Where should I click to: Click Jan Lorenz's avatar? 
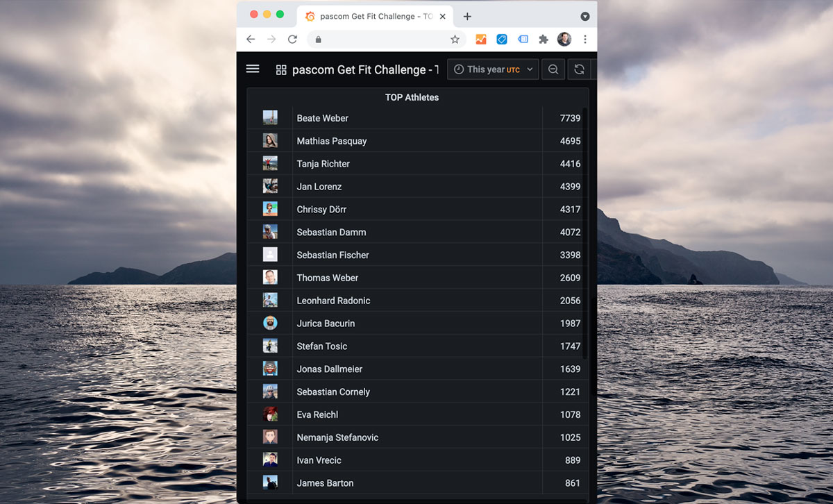tap(270, 186)
